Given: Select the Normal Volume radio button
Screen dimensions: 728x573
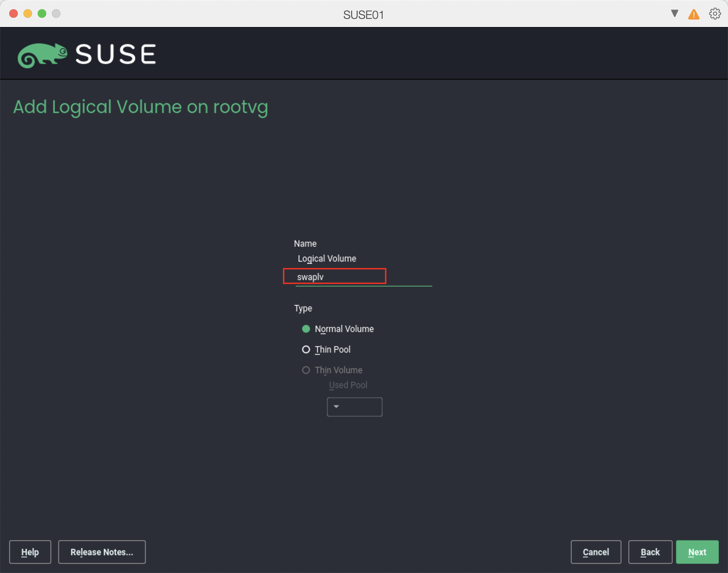Looking at the screenshot, I should pos(306,329).
